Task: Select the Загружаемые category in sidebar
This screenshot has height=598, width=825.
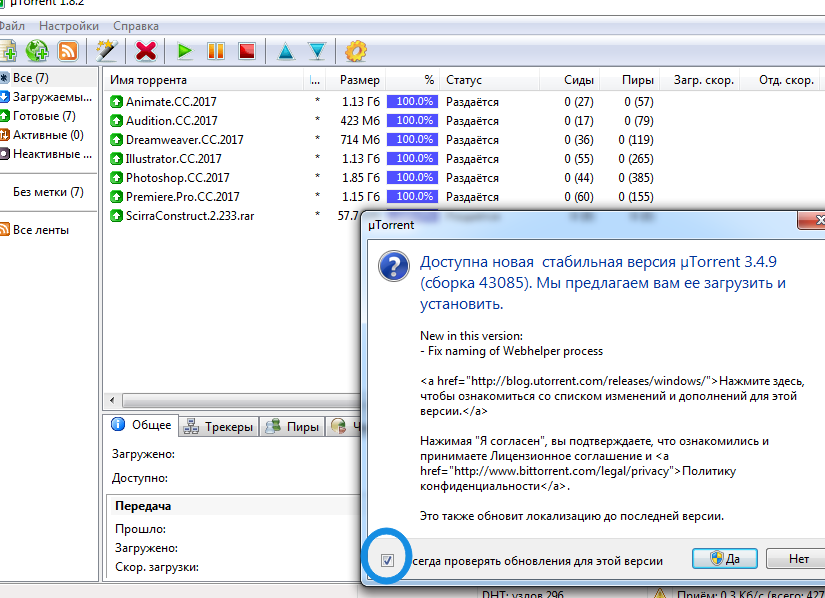Action: 48,97
